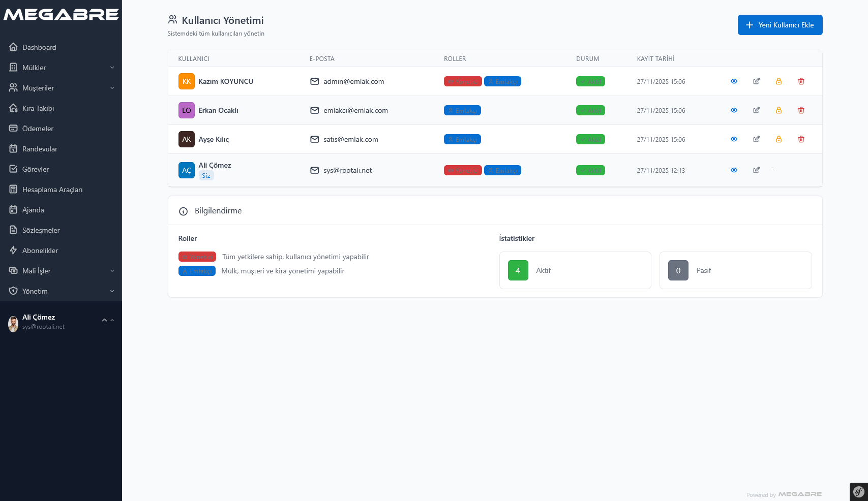Open the Dashboard from the sidebar
This screenshot has width=868, height=501.
39,47
